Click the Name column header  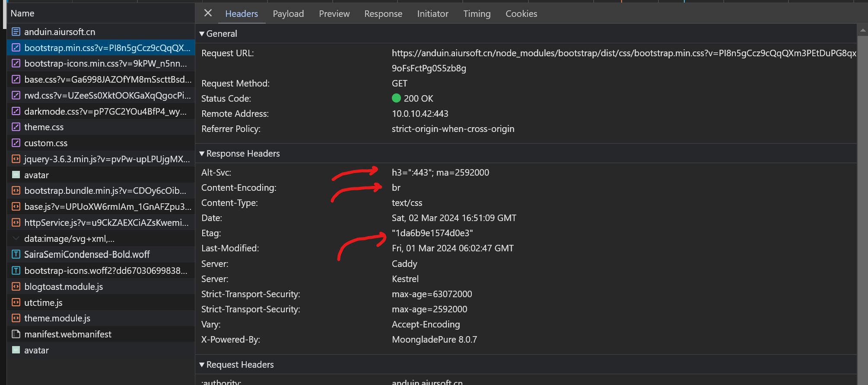tap(22, 13)
